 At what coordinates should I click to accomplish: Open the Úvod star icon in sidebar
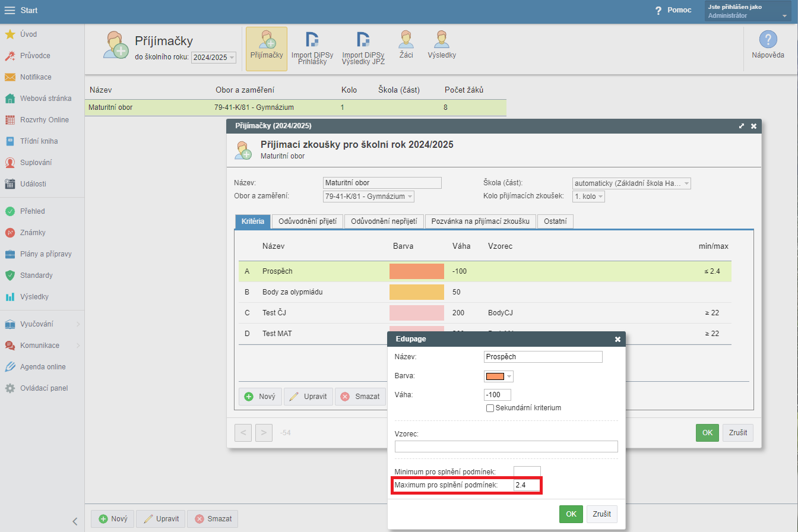click(x=10, y=34)
